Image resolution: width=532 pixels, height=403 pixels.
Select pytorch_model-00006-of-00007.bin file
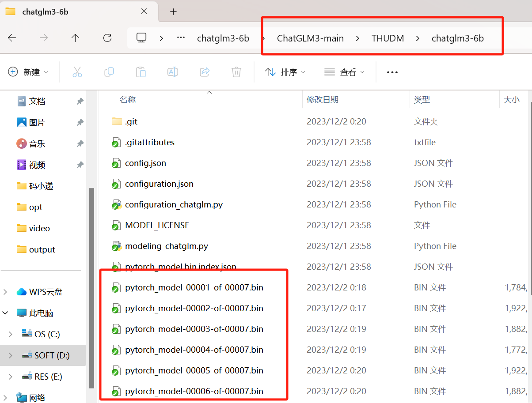pyautogui.click(x=194, y=392)
